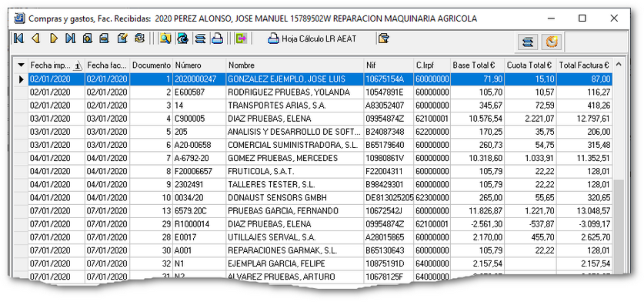Click the application icon in title bar
Viewport: 644px width, 302px height.
pos(19,18)
